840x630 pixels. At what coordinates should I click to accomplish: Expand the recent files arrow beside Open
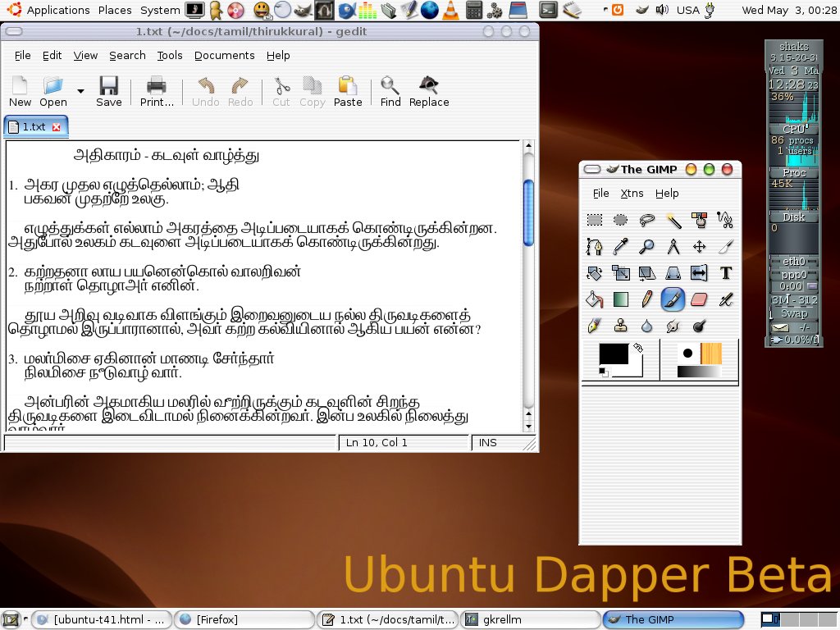coord(80,91)
